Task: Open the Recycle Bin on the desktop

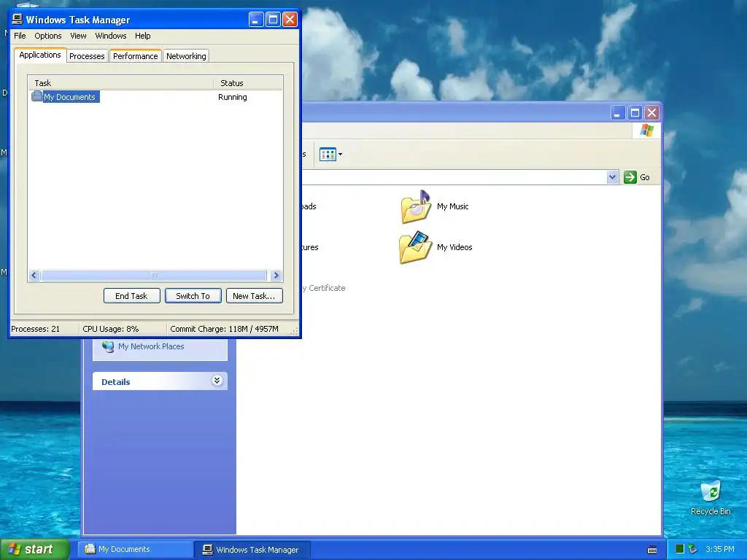Action: (711, 491)
